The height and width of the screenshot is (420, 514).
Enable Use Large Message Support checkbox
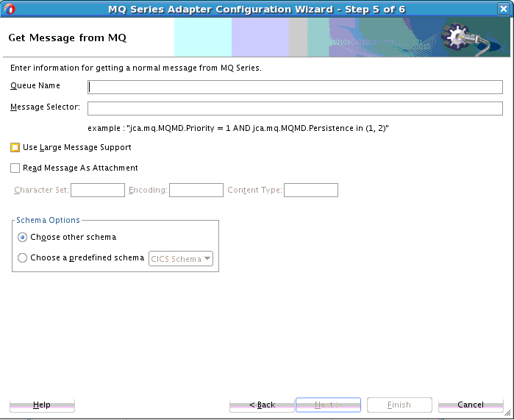coord(15,148)
